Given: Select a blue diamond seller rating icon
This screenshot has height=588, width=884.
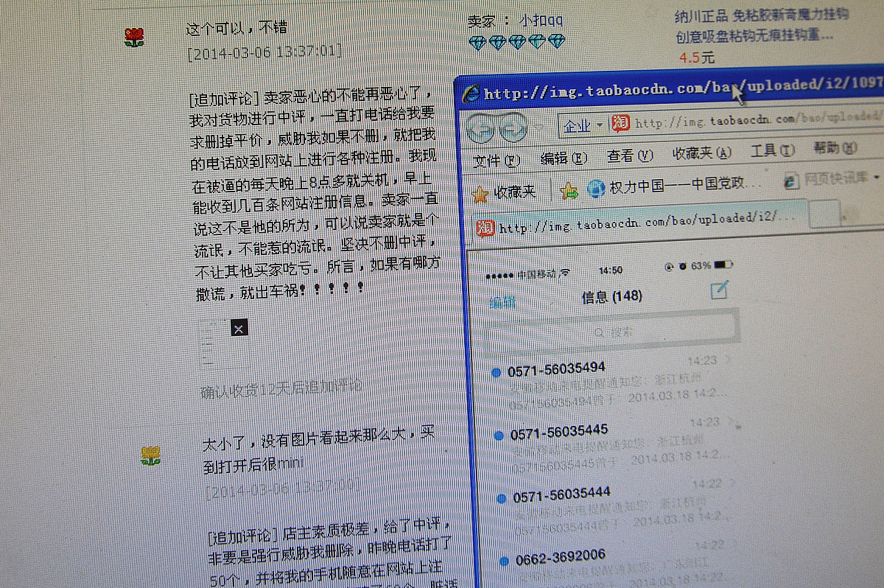Looking at the screenshot, I should click(479, 42).
